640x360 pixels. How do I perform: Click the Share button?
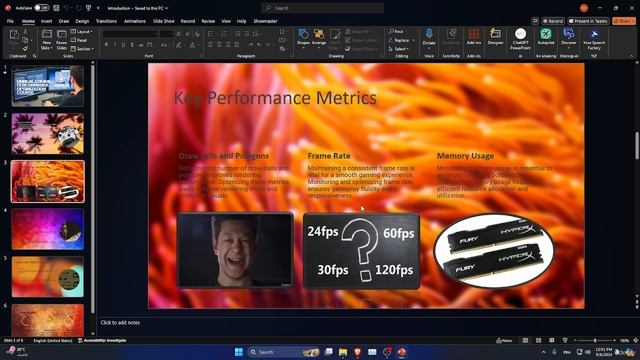coord(624,21)
